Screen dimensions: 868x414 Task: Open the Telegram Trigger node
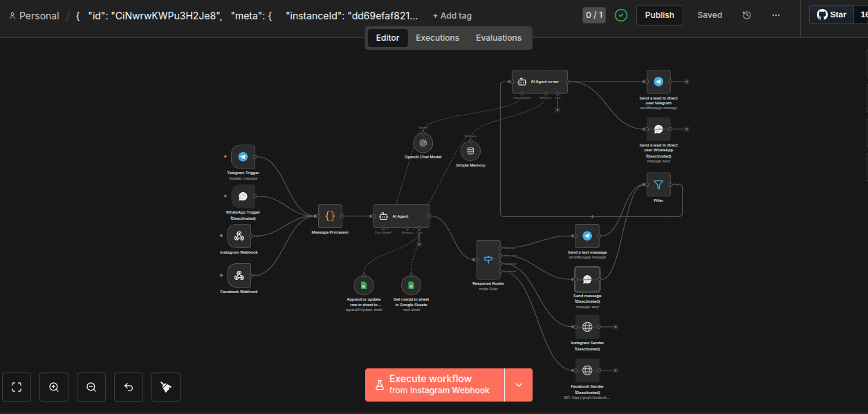tap(243, 157)
